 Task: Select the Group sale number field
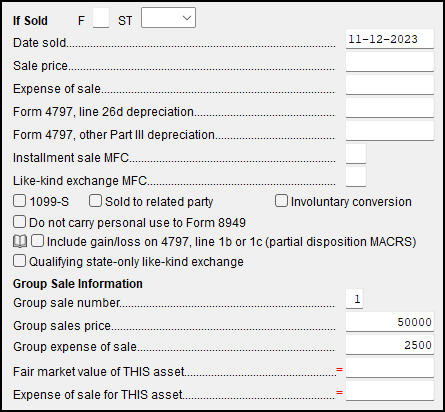(355, 299)
